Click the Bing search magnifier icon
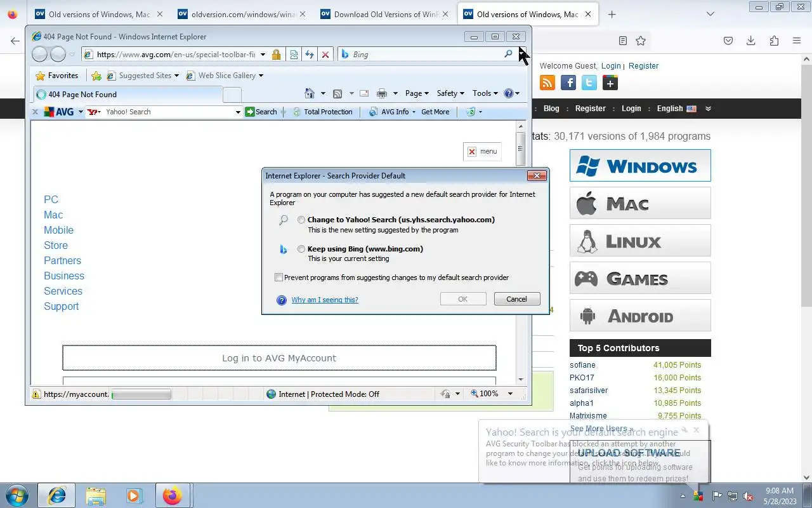 pyautogui.click(x=508, y=54)
